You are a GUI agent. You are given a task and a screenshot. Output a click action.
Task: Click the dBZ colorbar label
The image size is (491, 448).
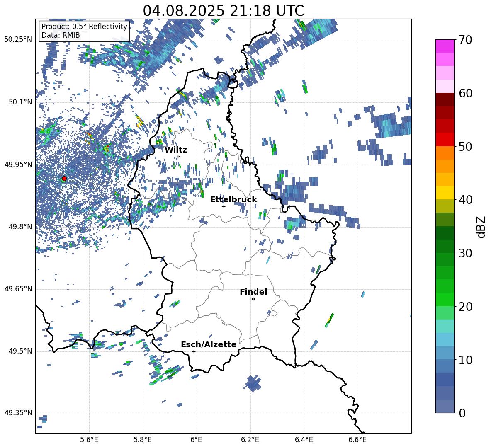click(x=481, y=227)
